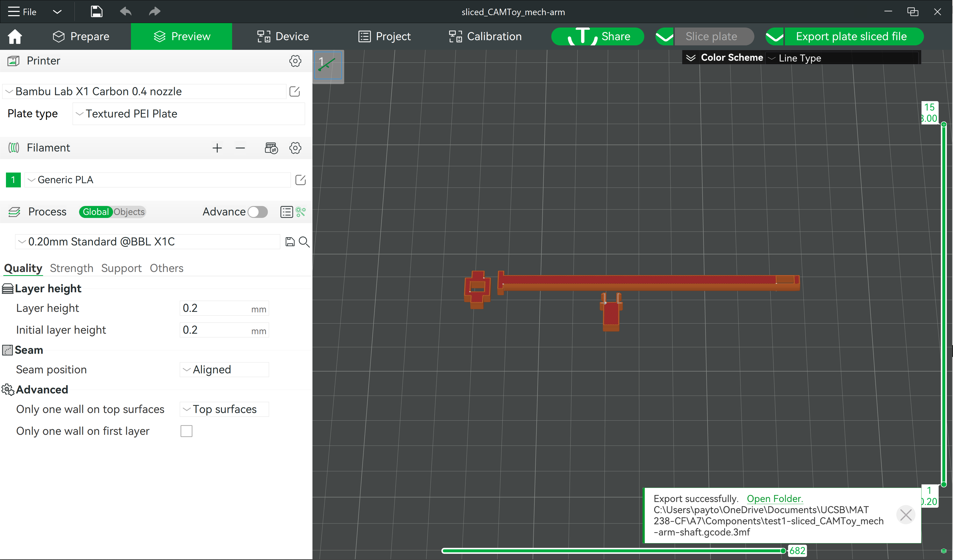Click the Undo arrow icon

point(125,11)
